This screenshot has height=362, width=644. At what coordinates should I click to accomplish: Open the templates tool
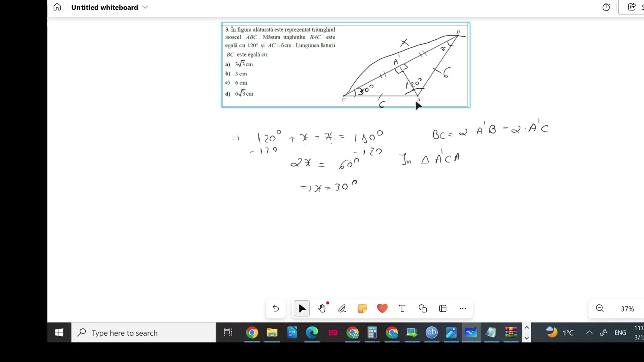(443, 309)
